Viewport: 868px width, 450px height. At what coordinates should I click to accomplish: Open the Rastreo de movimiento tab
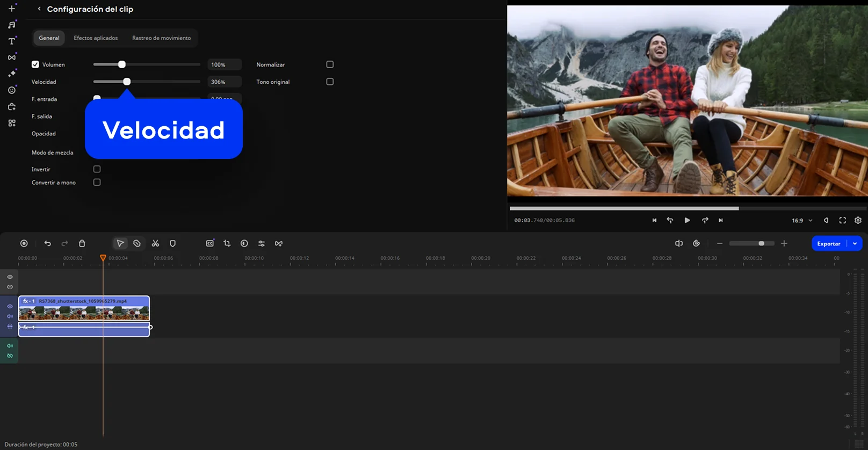[x=161, y=38]
